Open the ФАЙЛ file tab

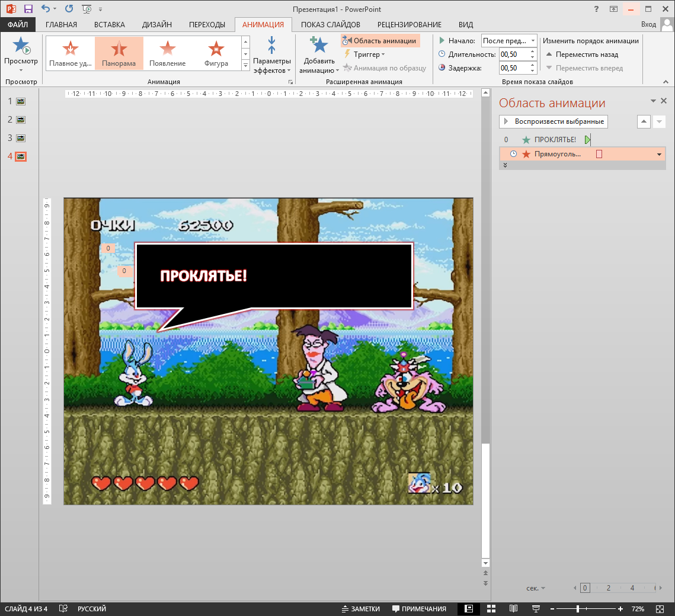(18, 24)
